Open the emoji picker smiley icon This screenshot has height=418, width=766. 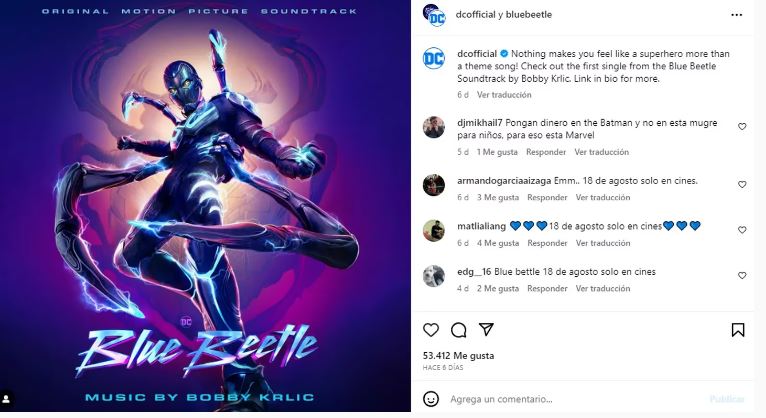[431, 399]
